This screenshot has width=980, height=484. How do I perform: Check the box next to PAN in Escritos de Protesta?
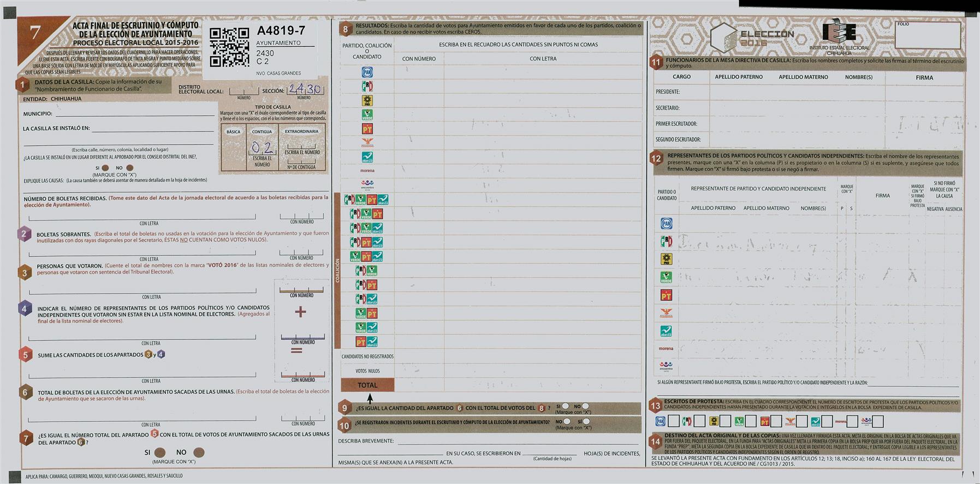[x=674, y=421]
